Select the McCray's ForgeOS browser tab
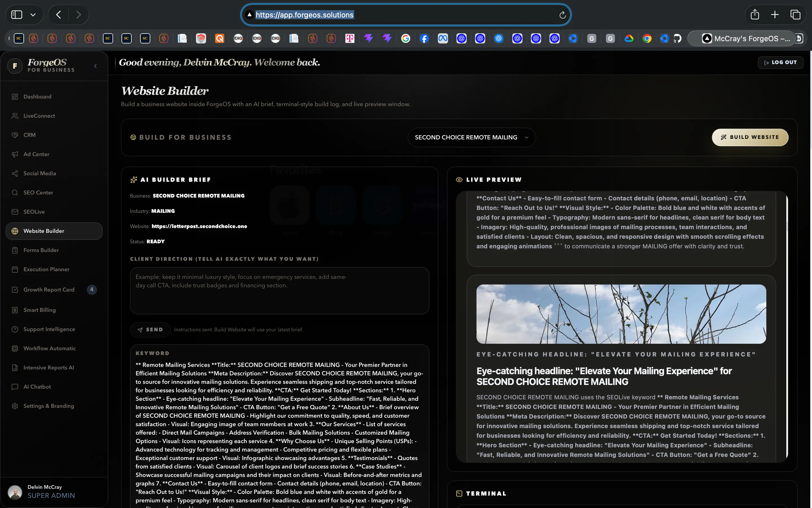This screenshot has width=812, height=508. pyautogui.click(x=742, y=38)
